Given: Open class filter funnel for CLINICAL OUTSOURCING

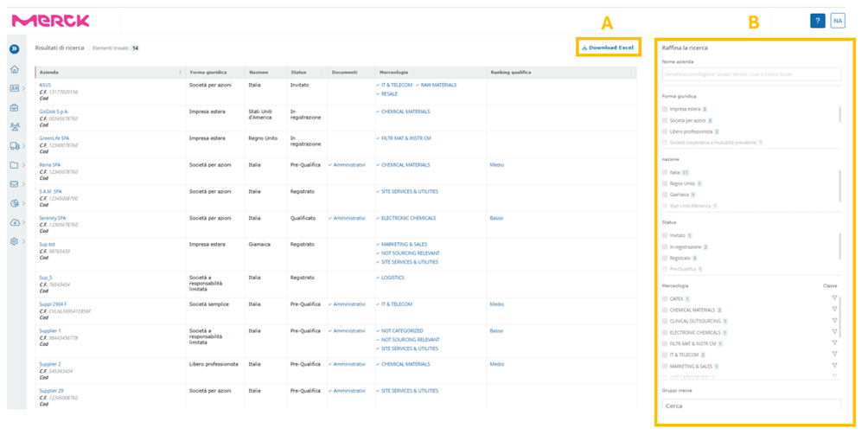Looking at the screenshot, I should 834,320.
